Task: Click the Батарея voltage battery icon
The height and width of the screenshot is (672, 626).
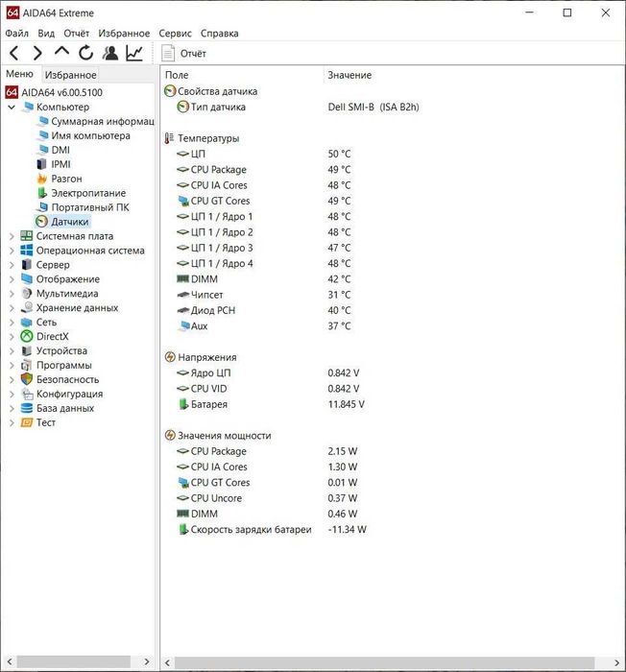Action: click(183, 404)
